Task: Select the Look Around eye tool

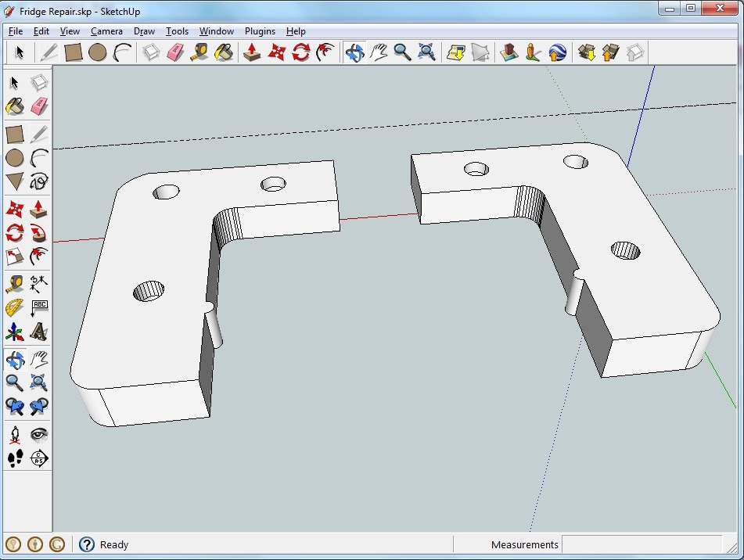Action: pyautogui.click(x=39, y=434)
